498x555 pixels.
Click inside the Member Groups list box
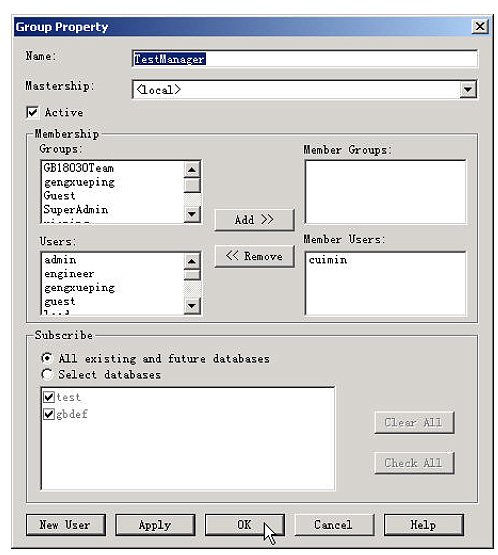[x=385, y=192]
